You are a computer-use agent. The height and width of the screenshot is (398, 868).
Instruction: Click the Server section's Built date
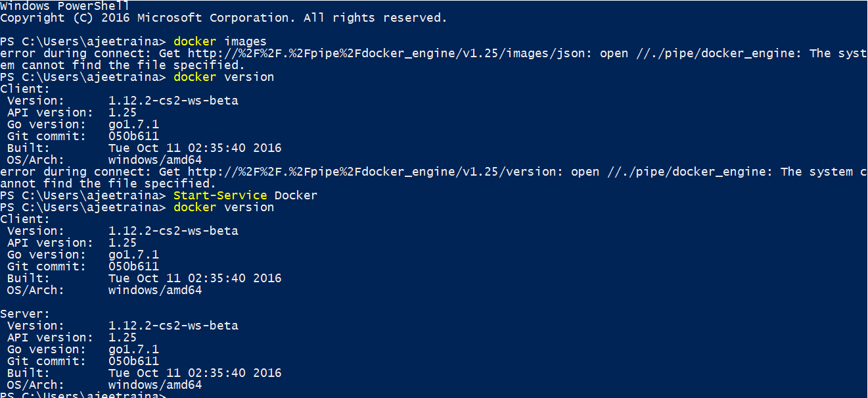(x=194, y=373)
